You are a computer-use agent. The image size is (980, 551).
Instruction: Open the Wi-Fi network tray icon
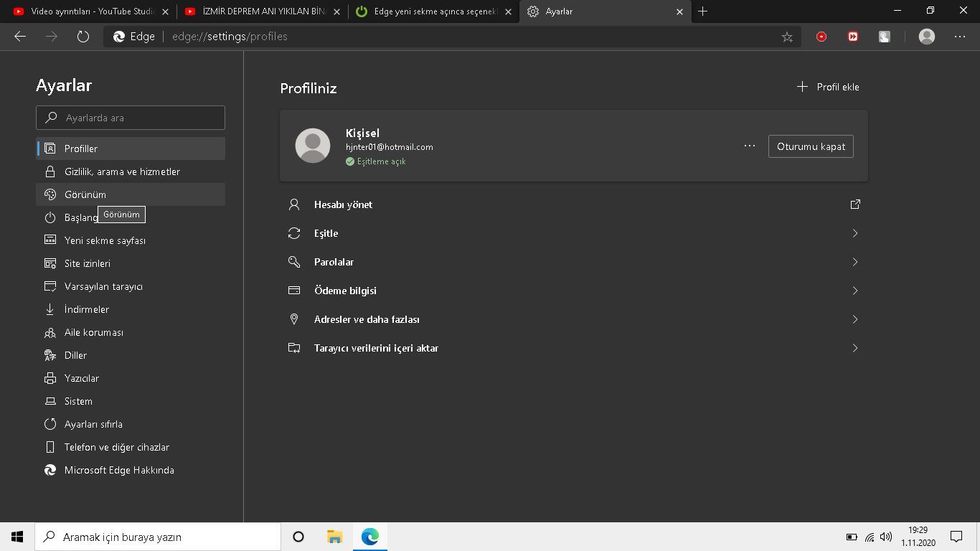(870, 537)
